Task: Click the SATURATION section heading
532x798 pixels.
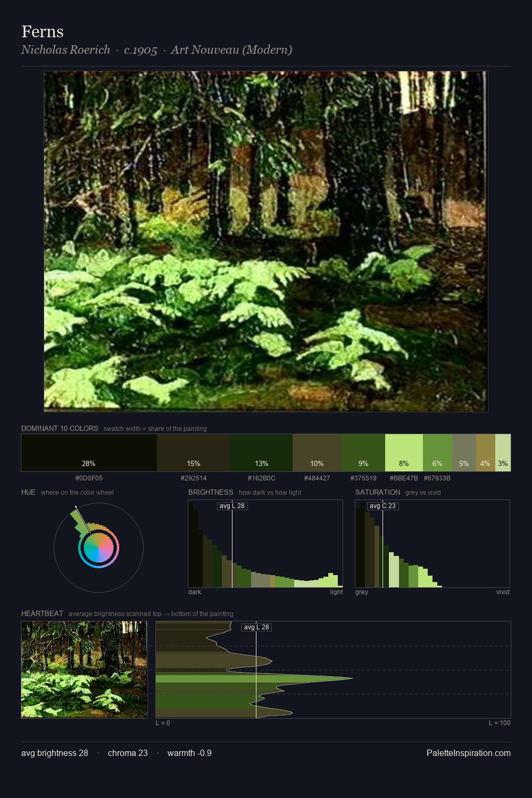Action: 378,492
